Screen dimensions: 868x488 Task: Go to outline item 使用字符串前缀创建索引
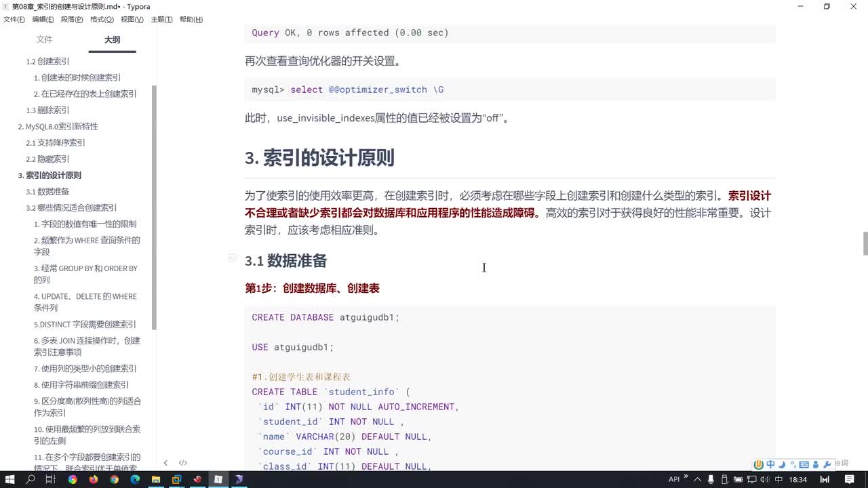pos(81,384)
